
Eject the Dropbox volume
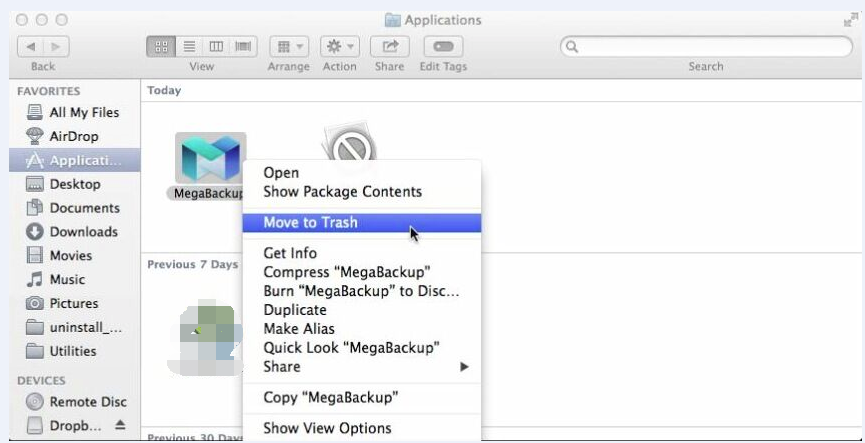120,425
